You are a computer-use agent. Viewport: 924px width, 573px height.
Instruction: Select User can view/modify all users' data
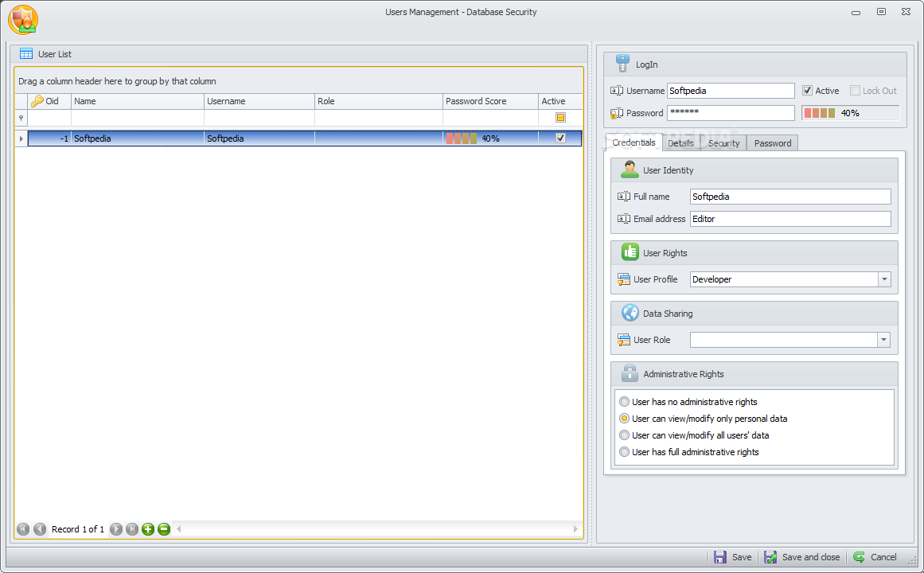click(624, 435)
